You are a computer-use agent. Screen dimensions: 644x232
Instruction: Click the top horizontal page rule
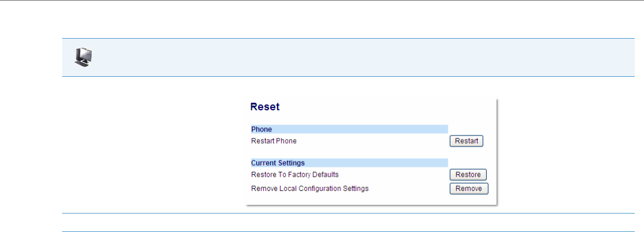[322, 1]
